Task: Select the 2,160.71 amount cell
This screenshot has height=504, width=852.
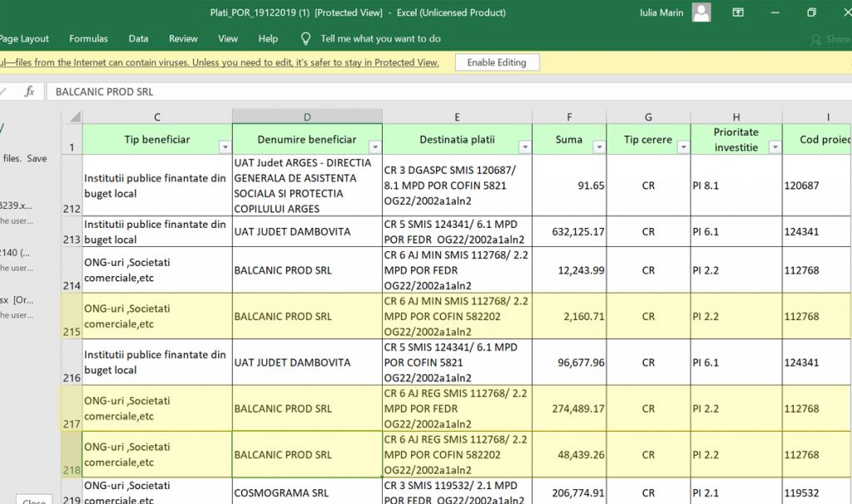Action: tap(569, 316)
